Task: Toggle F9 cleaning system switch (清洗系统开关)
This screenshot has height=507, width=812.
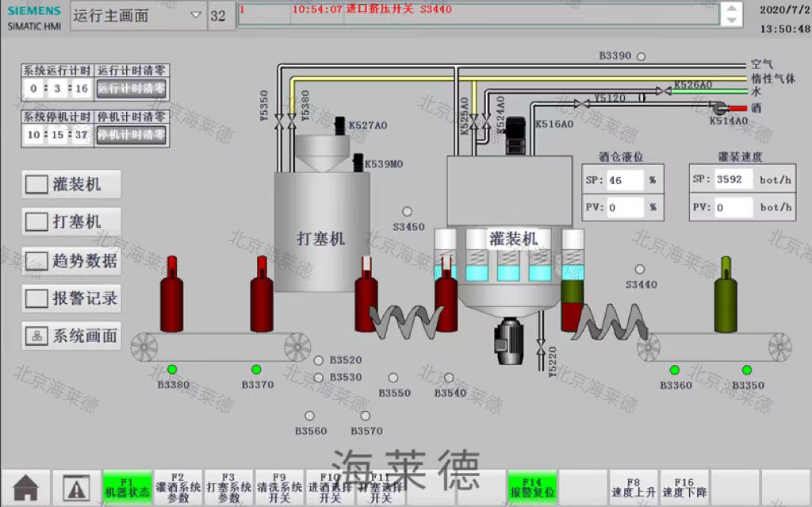Action: point(279,486)
